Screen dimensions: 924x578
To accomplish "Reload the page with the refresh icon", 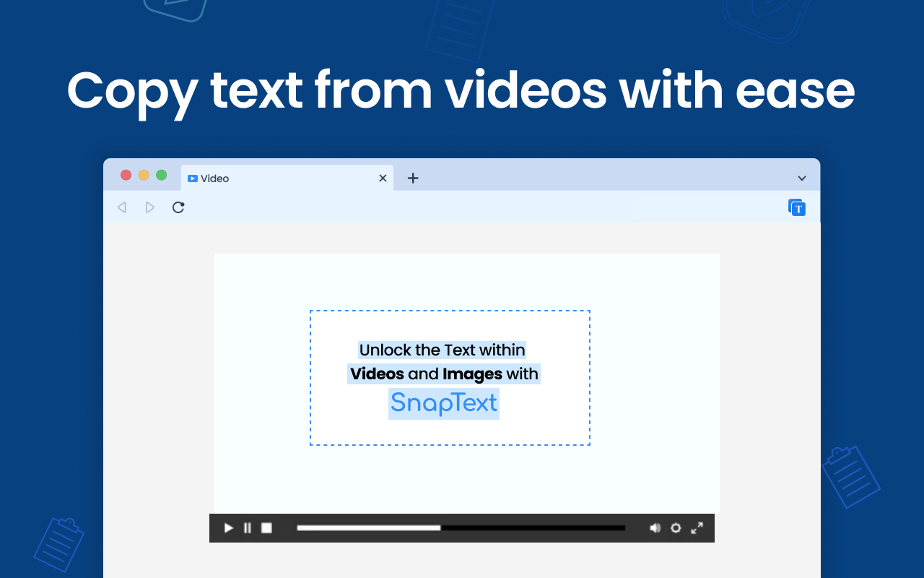I will (x=178, y=207).
